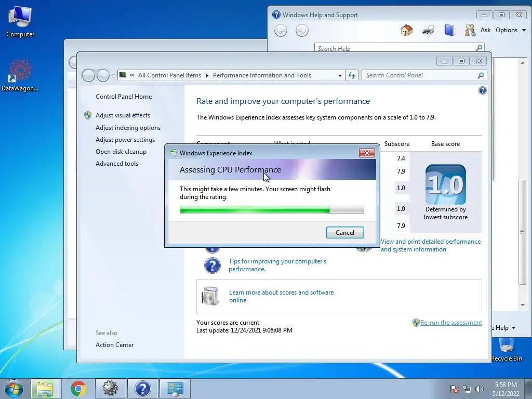Click Back arrow in Windows Help and Support
The width and height of the screenshot is (532, 399).
coord(281,31)
